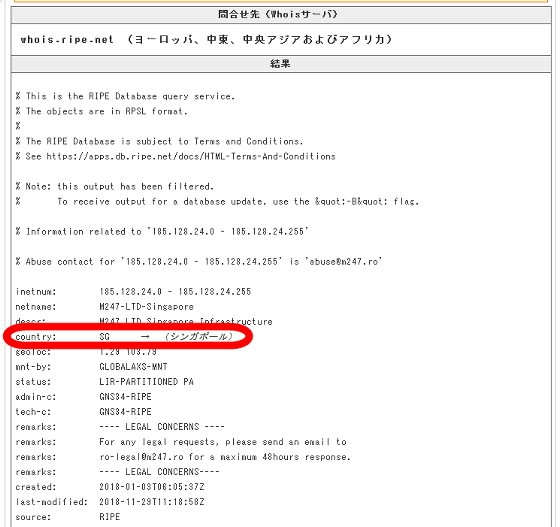Select inetnum value 185.128.24.0 - 185.128.24.255
The image size is (560, 527).
(175, 292)
